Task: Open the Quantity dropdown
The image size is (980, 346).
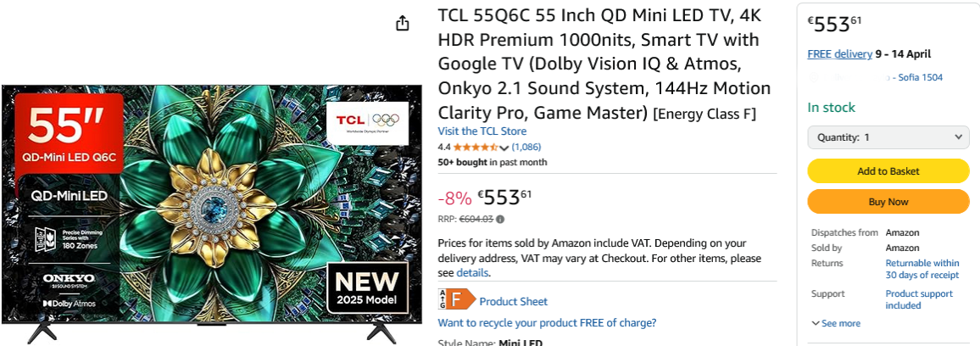Action: (x=888, y=137)
